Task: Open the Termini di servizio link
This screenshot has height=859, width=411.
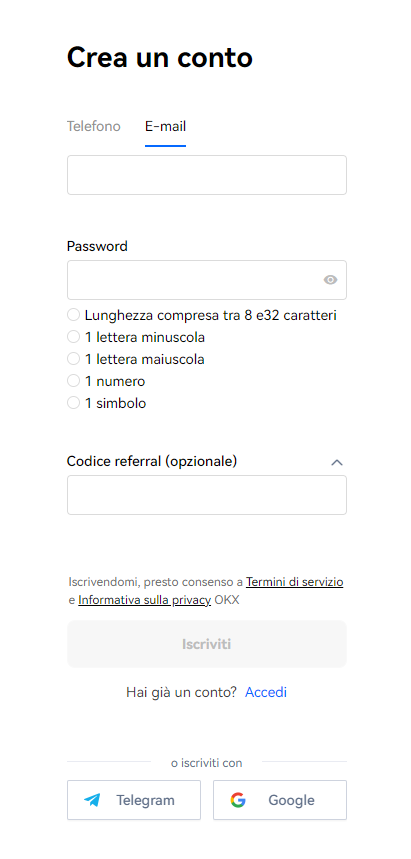Action: (x=295, y=582)
